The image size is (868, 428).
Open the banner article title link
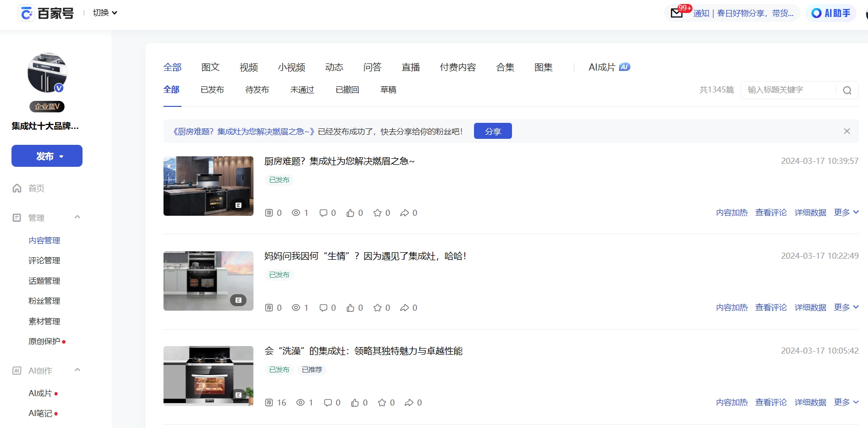(243, 131)
